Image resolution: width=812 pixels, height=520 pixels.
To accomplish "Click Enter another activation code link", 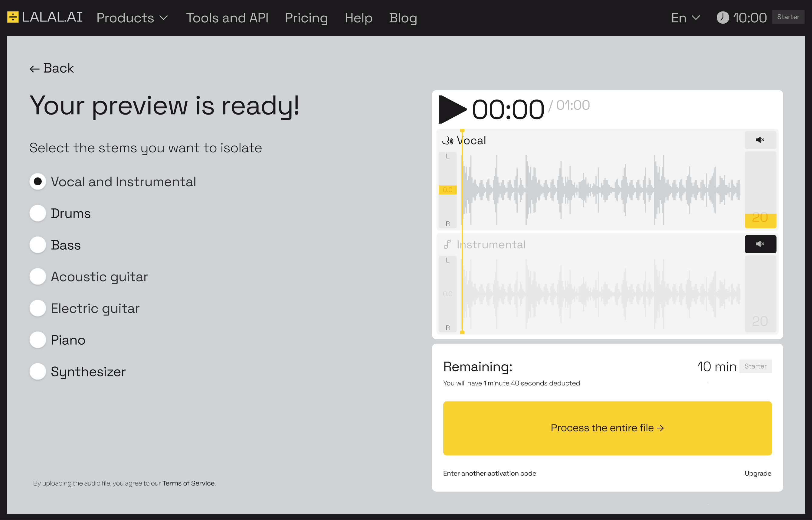I will click(489, 473).
